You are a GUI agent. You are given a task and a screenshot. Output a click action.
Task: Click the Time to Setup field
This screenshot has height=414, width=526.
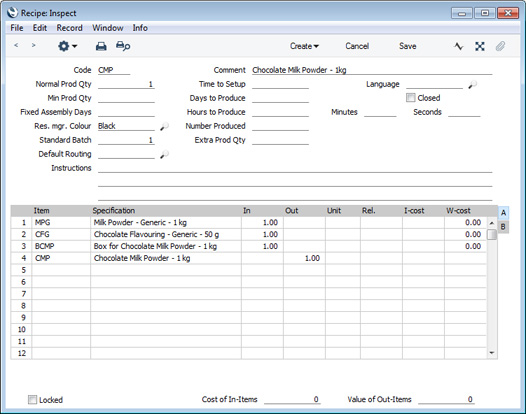point(280,84)
